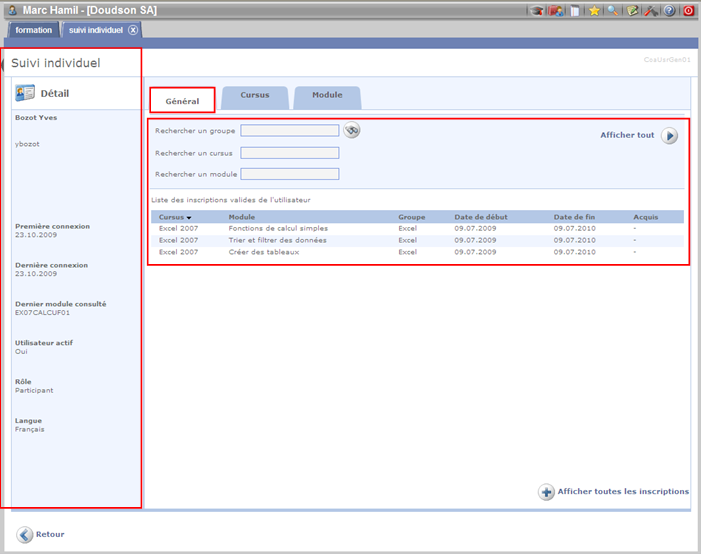701x554 pixels.
Task: Click the blank document page icon
Action: 574,11
